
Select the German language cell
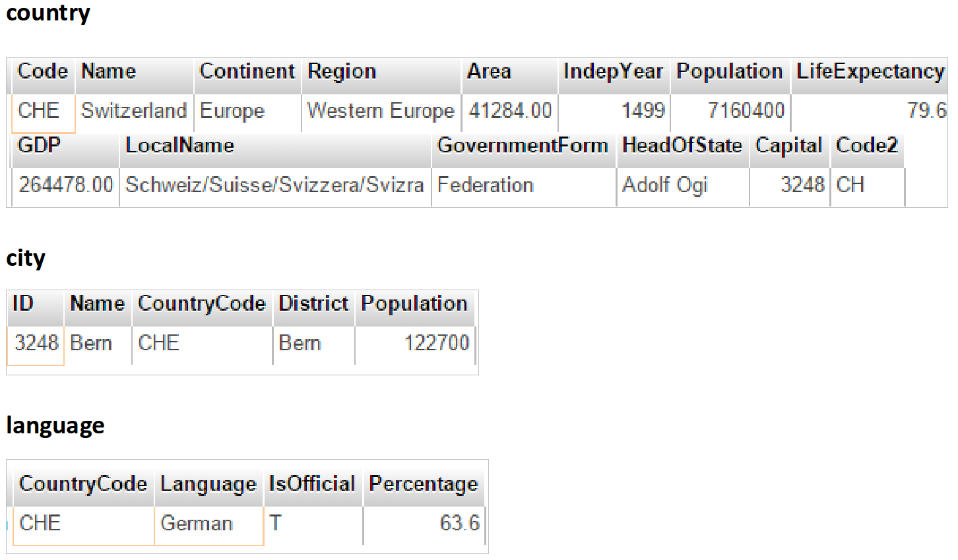point(197,524)
